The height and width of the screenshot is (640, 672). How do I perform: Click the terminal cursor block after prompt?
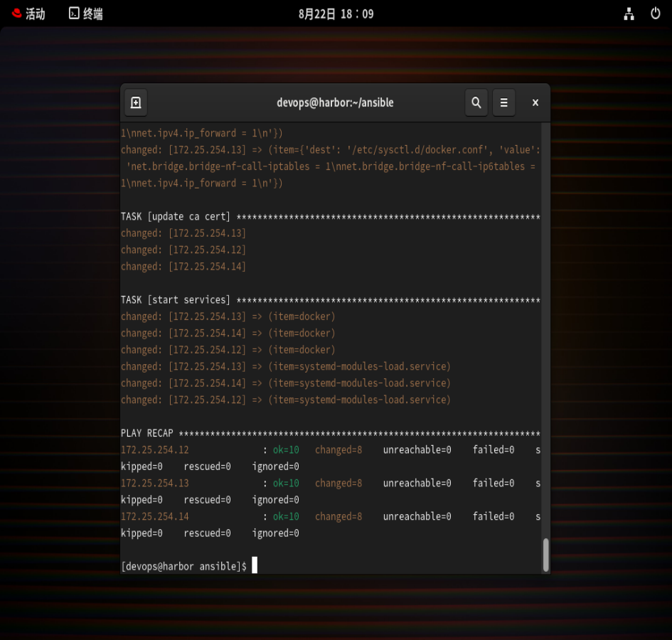pos(255,565)
